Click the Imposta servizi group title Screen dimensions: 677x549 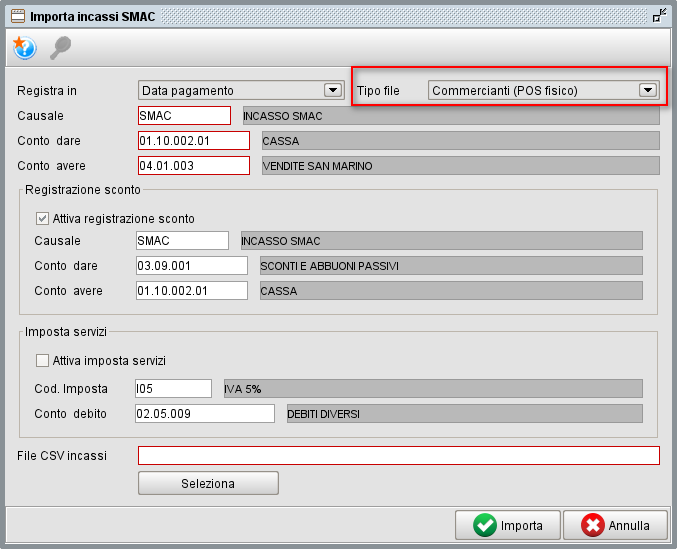(66, 332)
